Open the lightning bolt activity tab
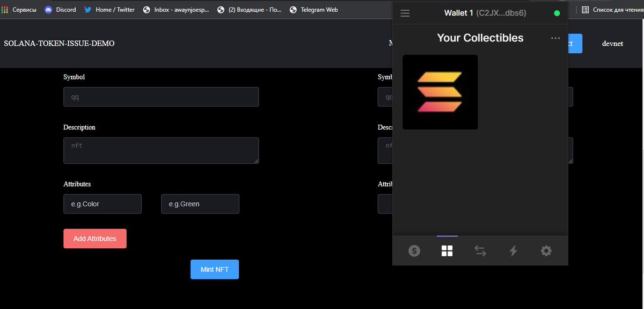 coord(513,250)
